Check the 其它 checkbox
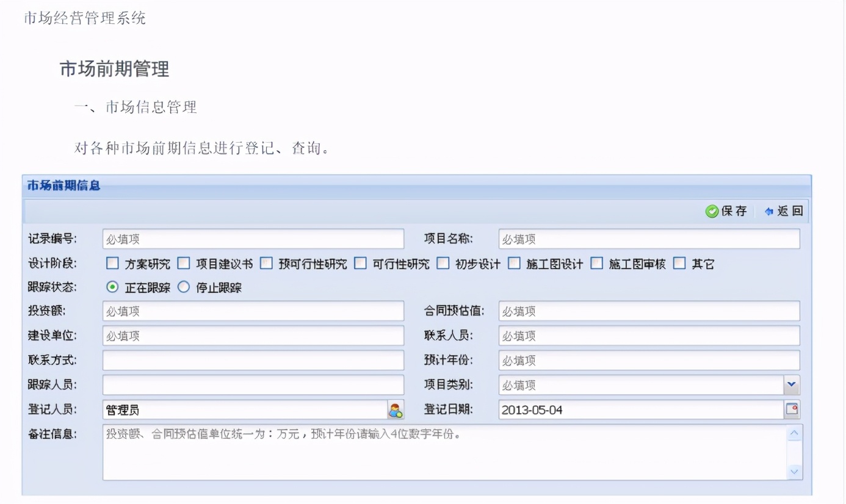This screenshot has height=504, width=846. pyautogui.click(x=679, y=262)
